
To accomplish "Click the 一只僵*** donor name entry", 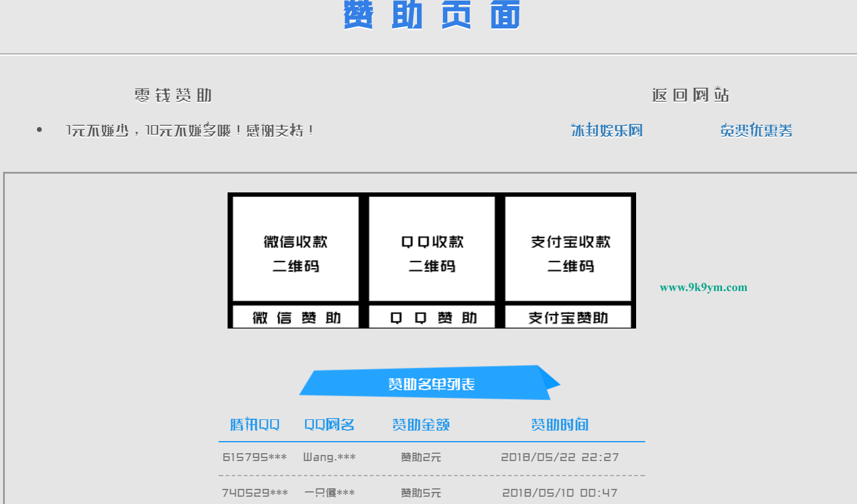I will [x=329, y=493].
